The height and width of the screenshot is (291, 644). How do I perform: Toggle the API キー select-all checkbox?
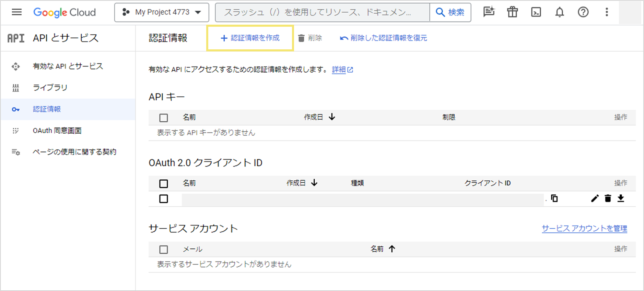tap(164, 118)
